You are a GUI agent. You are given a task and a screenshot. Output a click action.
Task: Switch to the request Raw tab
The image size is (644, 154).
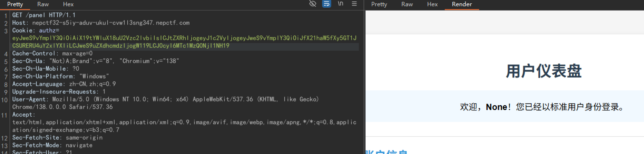(x=43, y=4)
